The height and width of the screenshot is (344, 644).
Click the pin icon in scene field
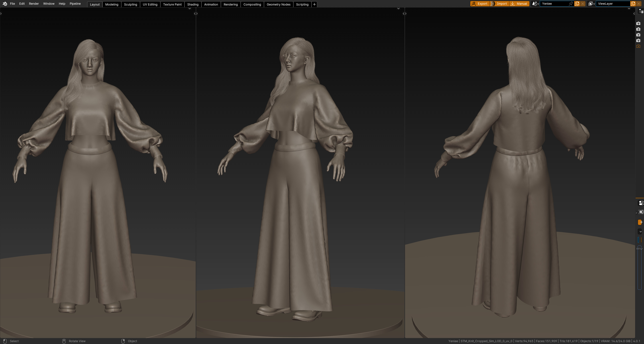571,4
